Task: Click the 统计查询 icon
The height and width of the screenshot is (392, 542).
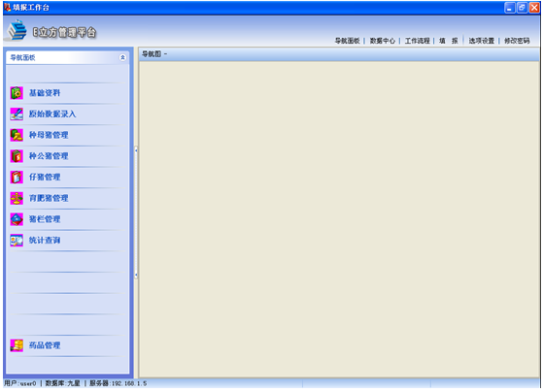Action: (x=17, y=241)
